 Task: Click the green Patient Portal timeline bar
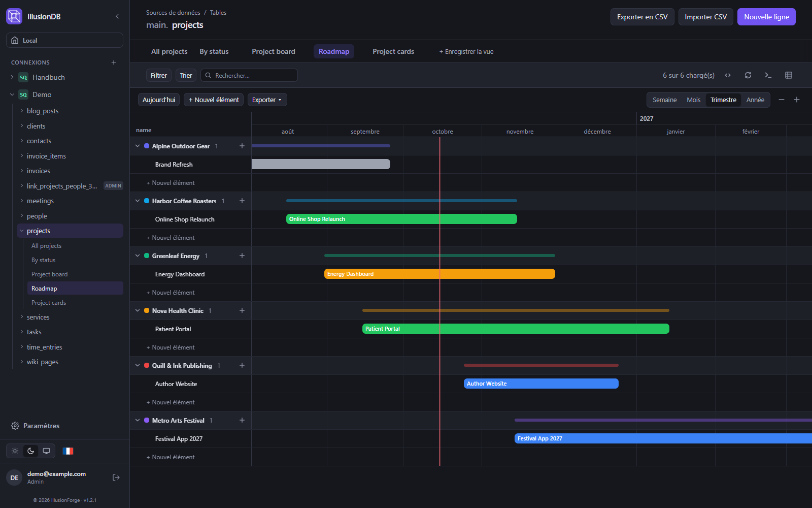pyautogui.click(x=516, y=329)
